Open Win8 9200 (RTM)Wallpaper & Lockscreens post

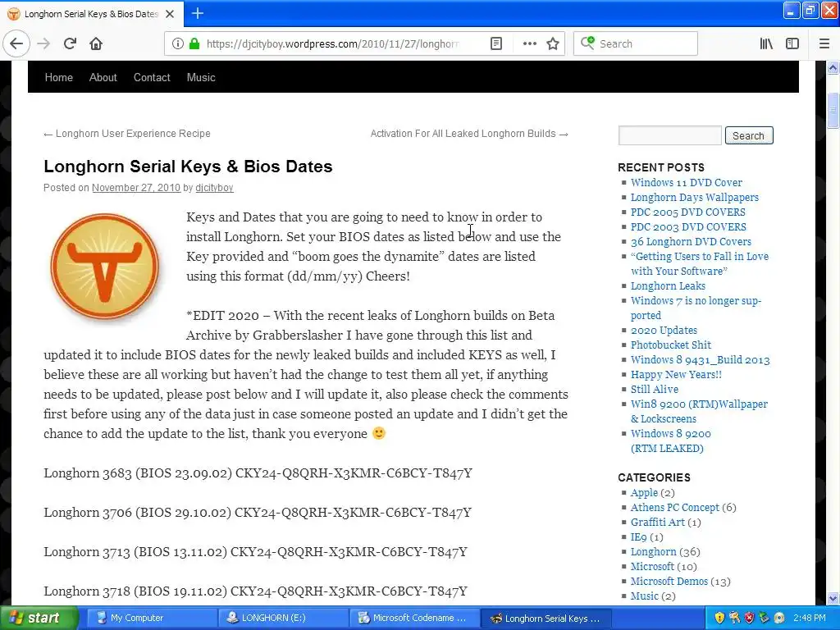(699, 412)
